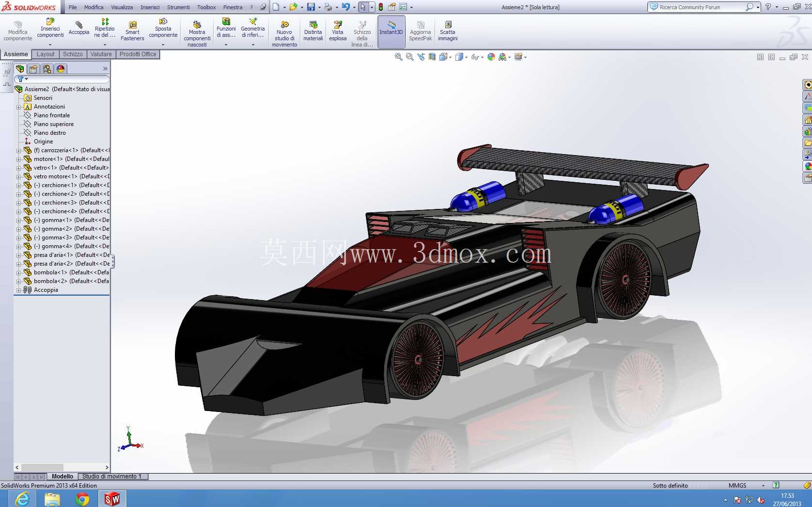The image size is (812, 507).
Task: Open Google Chrome from taskbar
Action: (x=82, y=499)
